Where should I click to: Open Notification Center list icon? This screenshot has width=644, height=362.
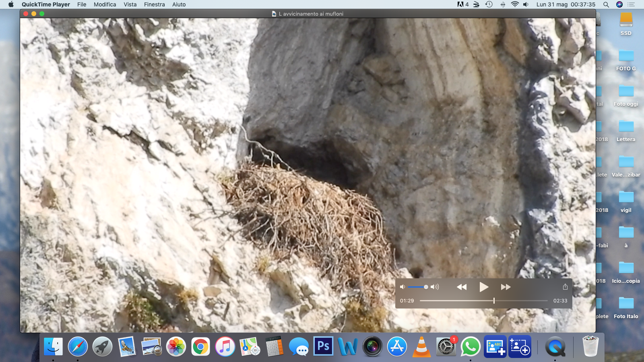(631, 4)
